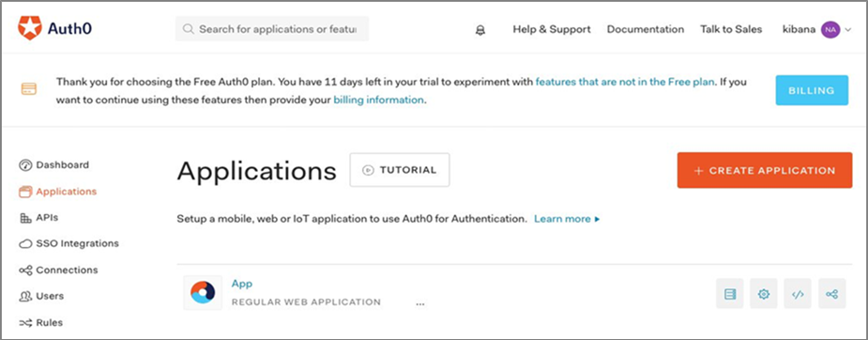
Task: Click the Create Application button
Action: pos(765,171)
